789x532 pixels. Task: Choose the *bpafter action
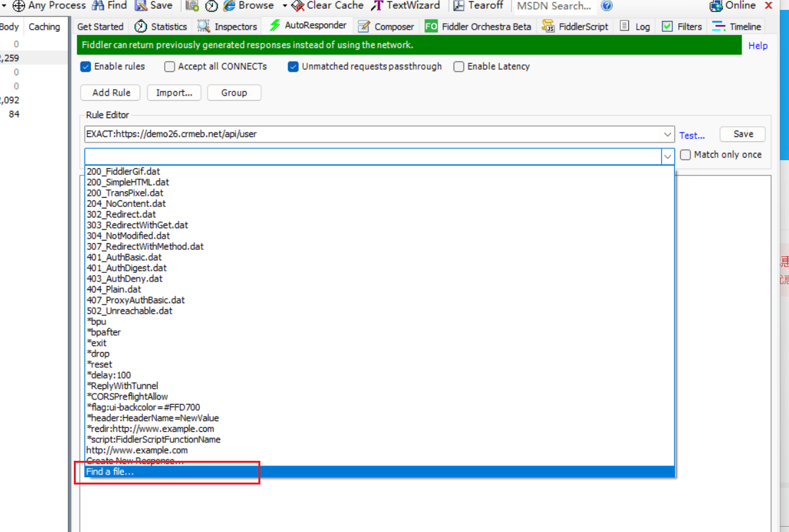pyautogui.click(x=380, y=333)
